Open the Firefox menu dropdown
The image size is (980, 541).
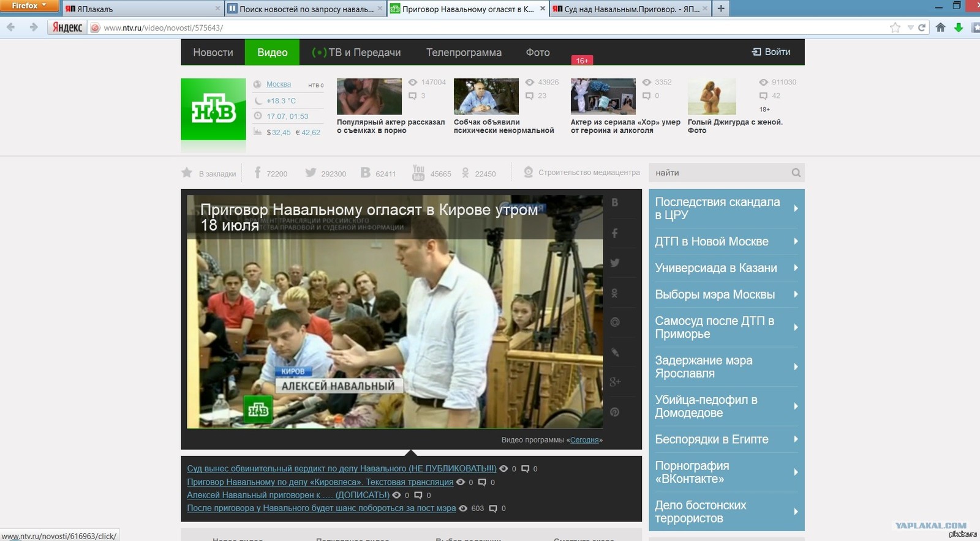coord(29,6)
